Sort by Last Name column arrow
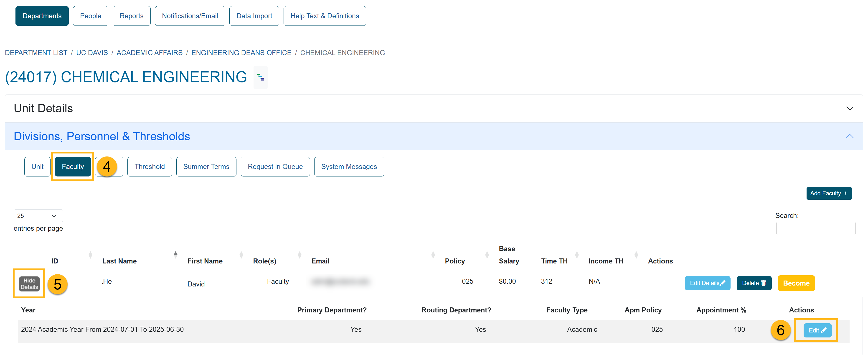The image size is (868, 355). (x=175, y=255)
